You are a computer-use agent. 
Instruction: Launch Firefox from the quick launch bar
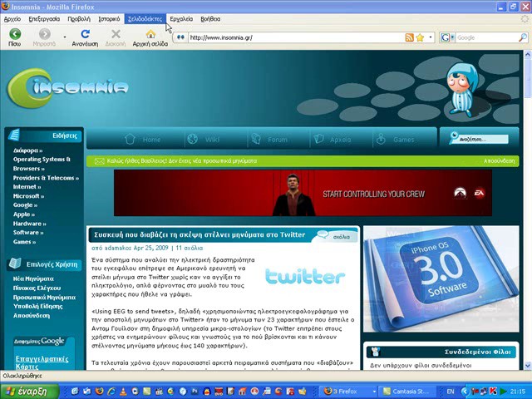coord(99,392)
